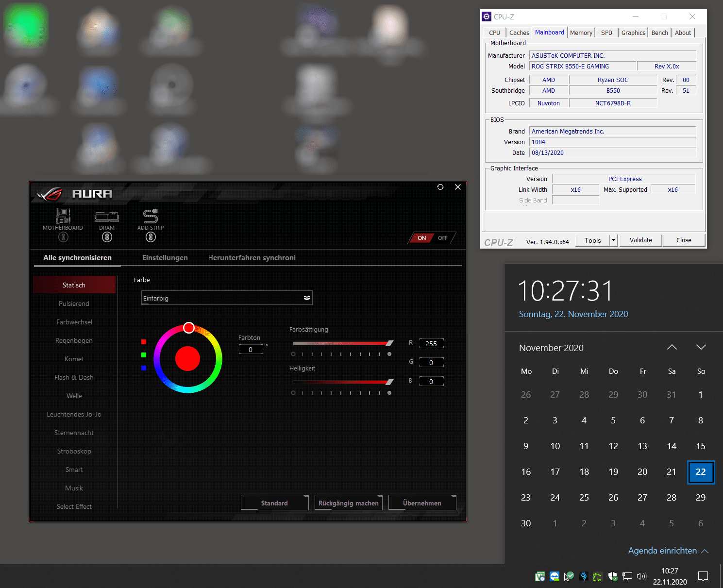Click the blue color swatch square
The height and width of the screenshot is (588, 723).
pos(144,368)
